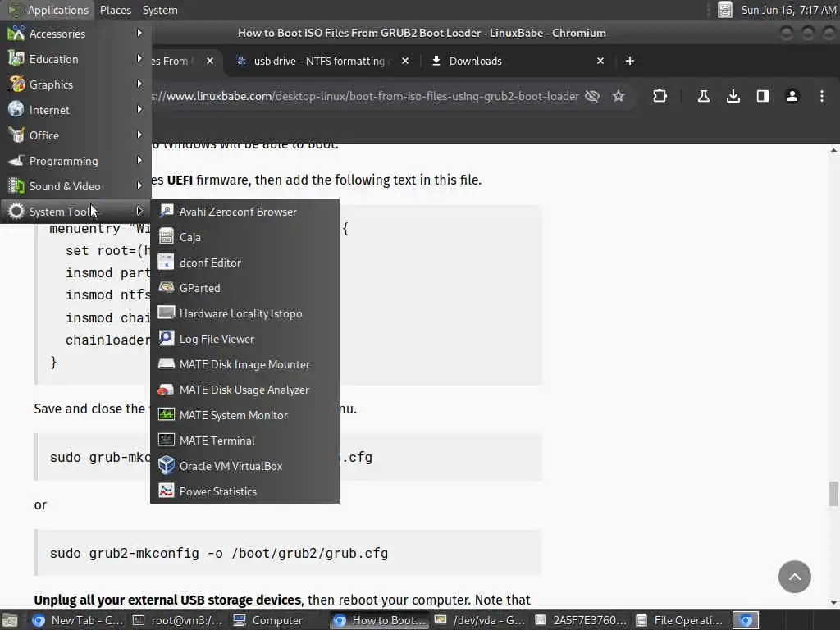Expand Sound & Video submenu arrow

click(x=139, y=186)
